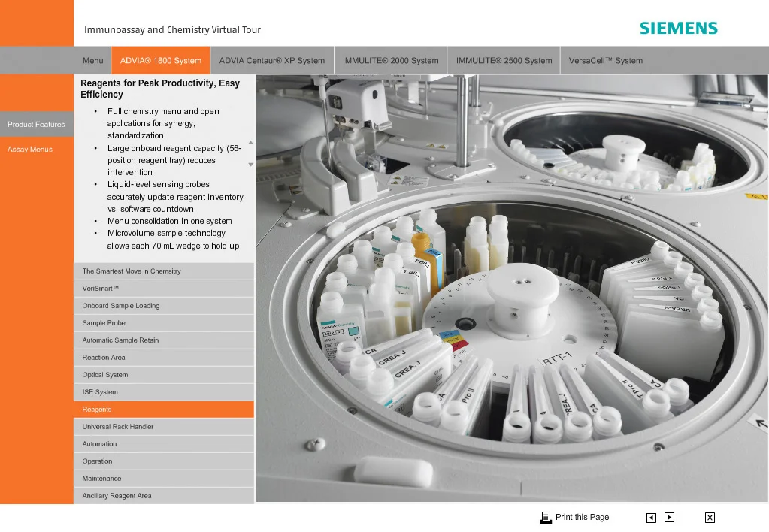The width and height of the screenshot is (769, 532).
Task: Switch to ADVIA Centaur XP System tab
Action: point(271,61)
